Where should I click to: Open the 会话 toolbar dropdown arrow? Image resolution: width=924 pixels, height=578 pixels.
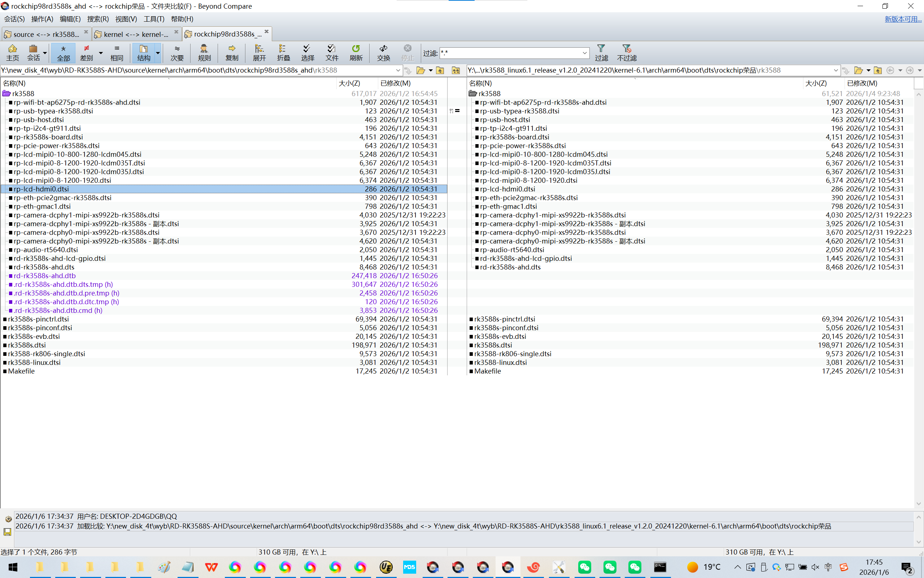point(45,53)
